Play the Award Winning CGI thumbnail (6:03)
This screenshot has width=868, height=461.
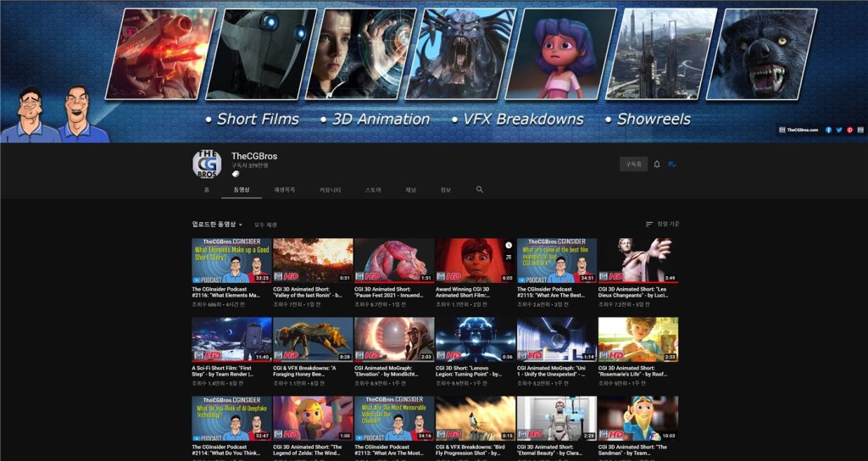pos(476,261)
